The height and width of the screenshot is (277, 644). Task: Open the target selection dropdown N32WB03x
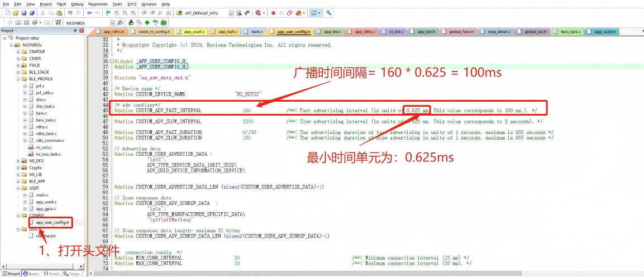pos(112,23)
